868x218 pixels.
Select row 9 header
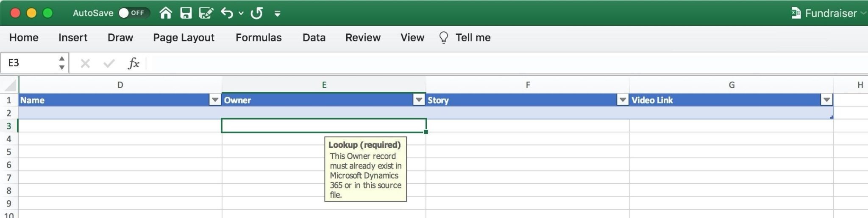tap(9, 204)
